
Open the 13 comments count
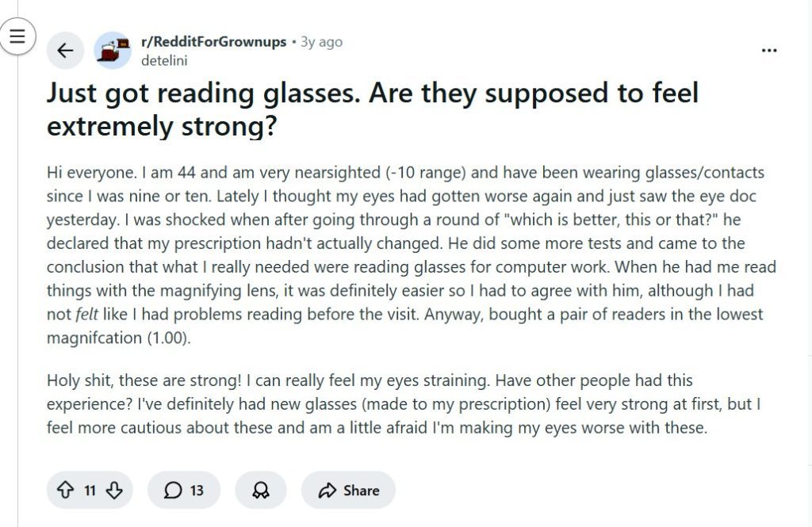pyautogui.click(x=197, y=491)
